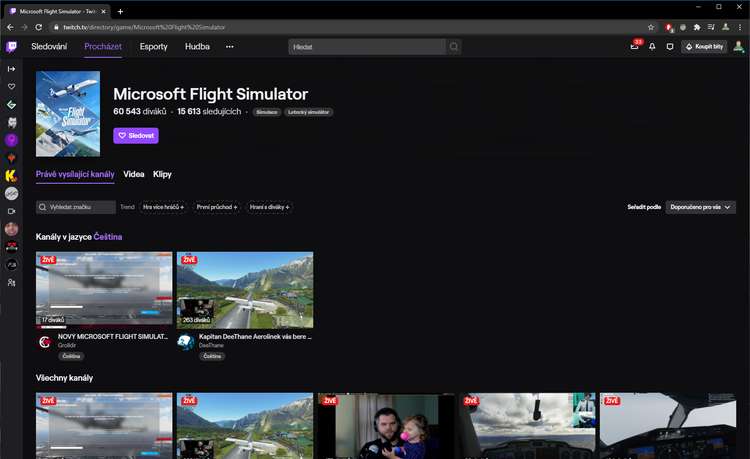Open the stream thumbnail with man and child
Viewport: 750px width, 459px height.
coord(386,426)
